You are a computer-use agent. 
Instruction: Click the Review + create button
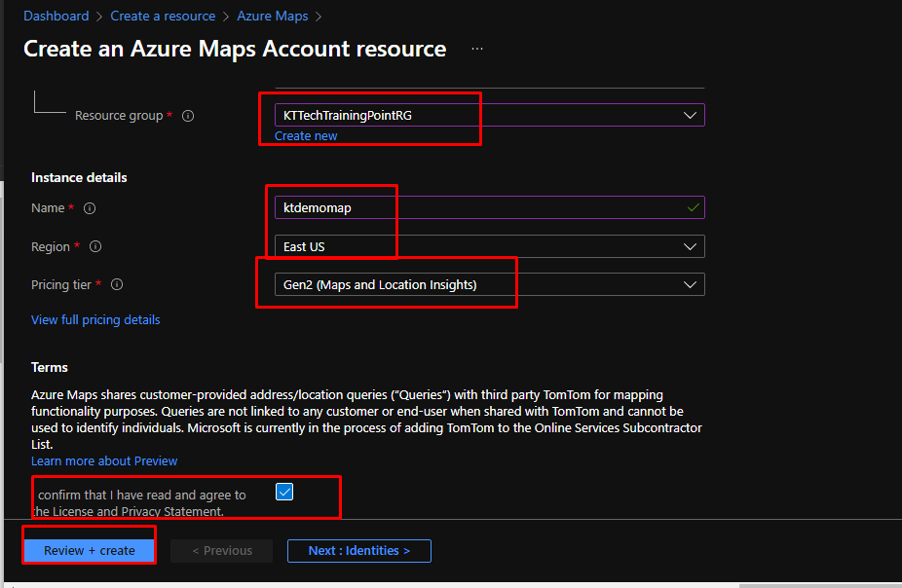[x=90, y=551]
